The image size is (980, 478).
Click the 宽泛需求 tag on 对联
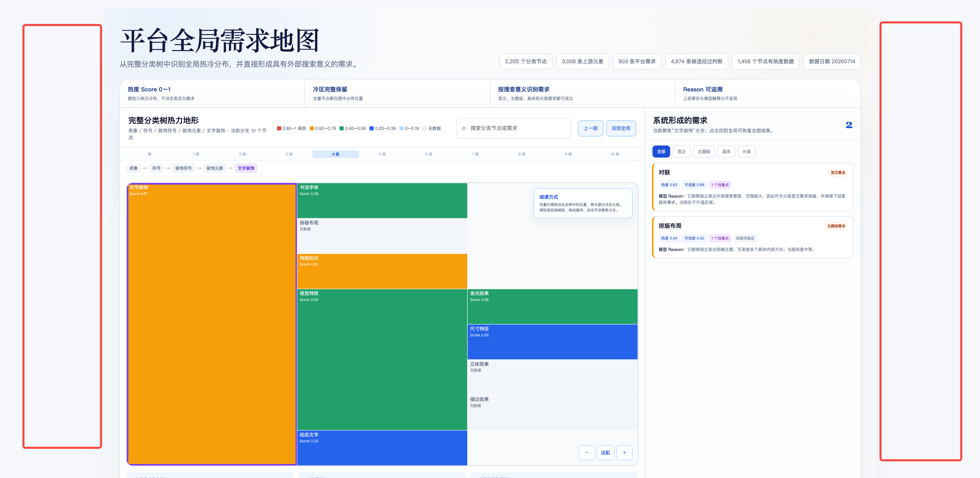pyautogui.click(x=838, y=173)
